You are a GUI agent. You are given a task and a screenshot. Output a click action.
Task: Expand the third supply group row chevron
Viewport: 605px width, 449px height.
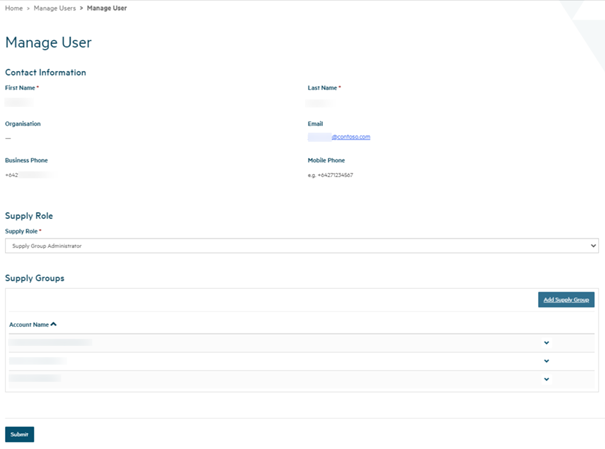point(546,379)
